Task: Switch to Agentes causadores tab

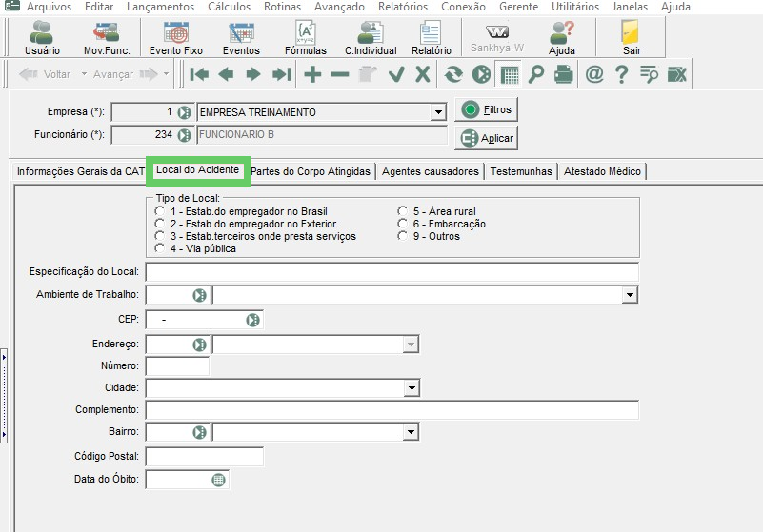Action: (x=431, y=171)
